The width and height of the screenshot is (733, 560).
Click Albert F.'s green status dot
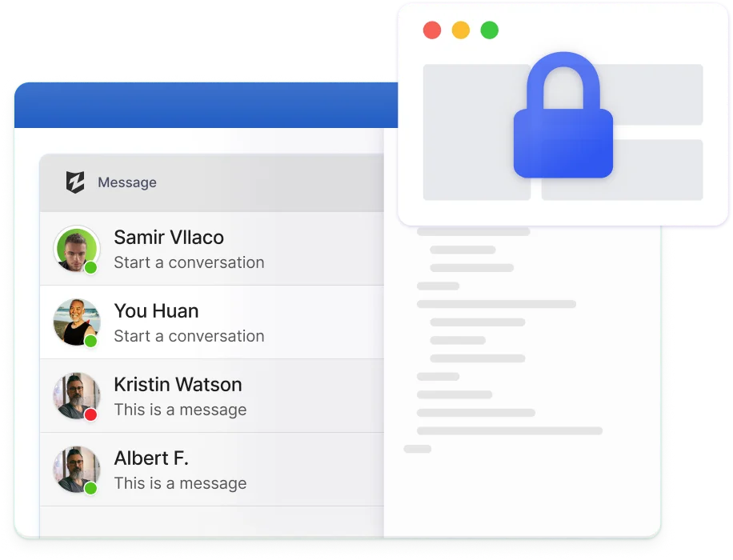pos(90,488)
